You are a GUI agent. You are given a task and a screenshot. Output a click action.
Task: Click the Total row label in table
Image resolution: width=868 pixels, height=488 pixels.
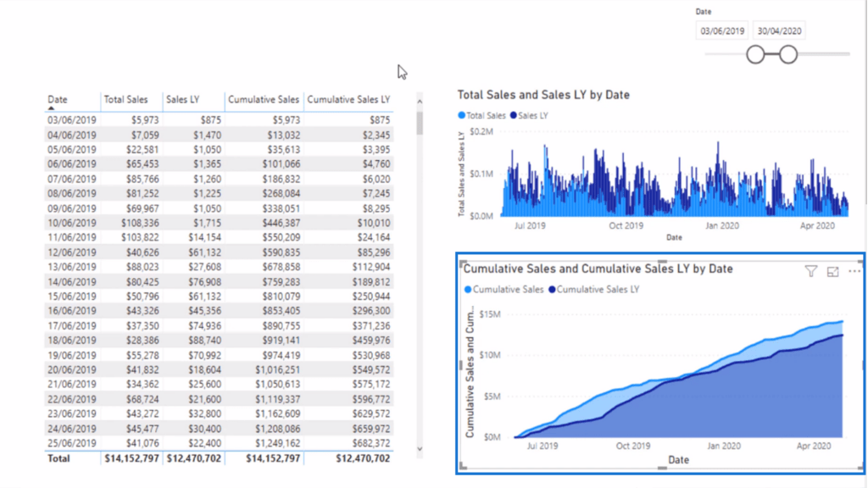pos(58,458)
